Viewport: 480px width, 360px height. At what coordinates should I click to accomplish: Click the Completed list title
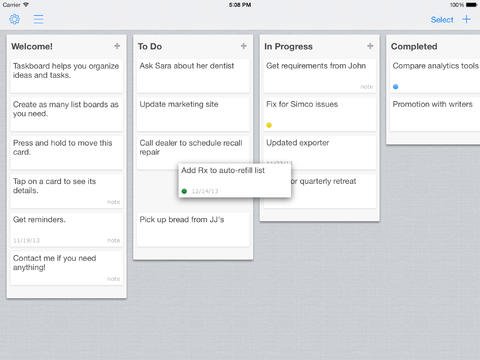point(414,46)
